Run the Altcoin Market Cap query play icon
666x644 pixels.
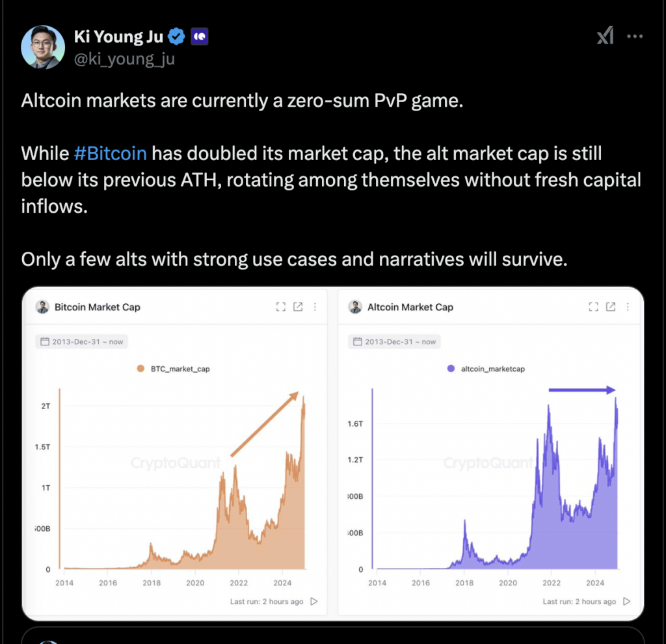click(626, 602)
